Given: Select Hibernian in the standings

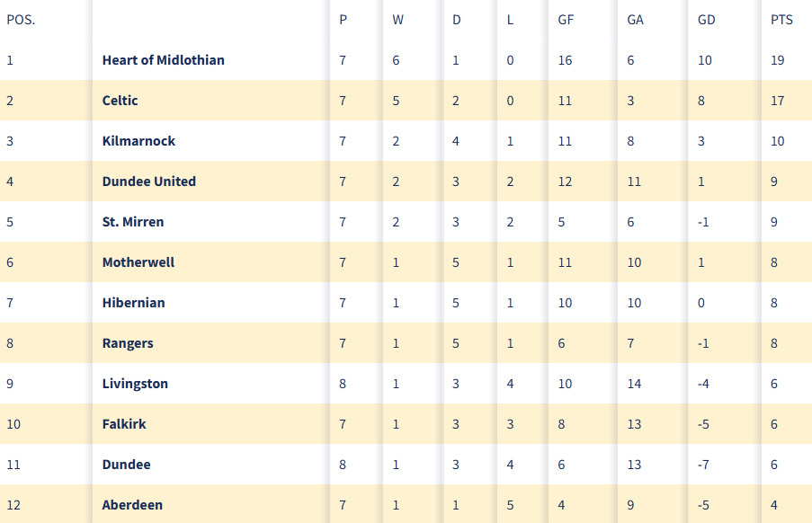Looking at the screenshot, I should [x=133, y=303].
